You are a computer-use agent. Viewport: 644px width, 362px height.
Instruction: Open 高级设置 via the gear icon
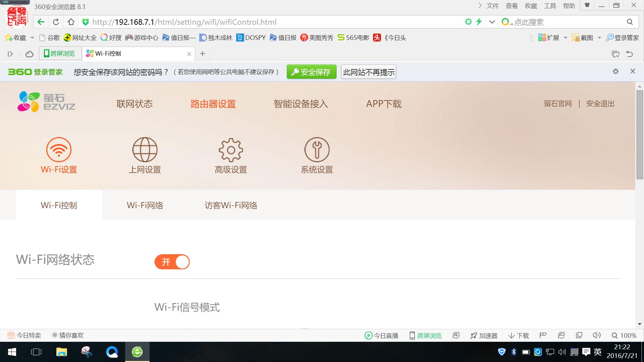(230, 150)
